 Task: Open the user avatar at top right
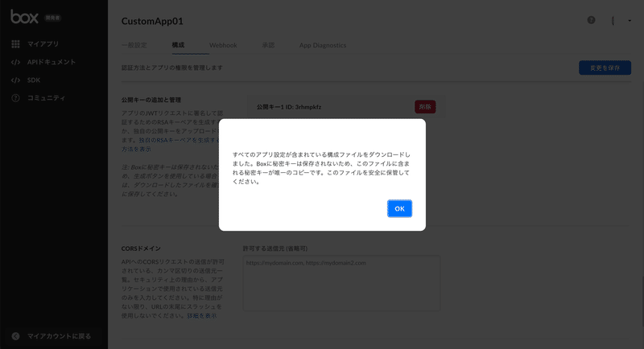point(613,20)
